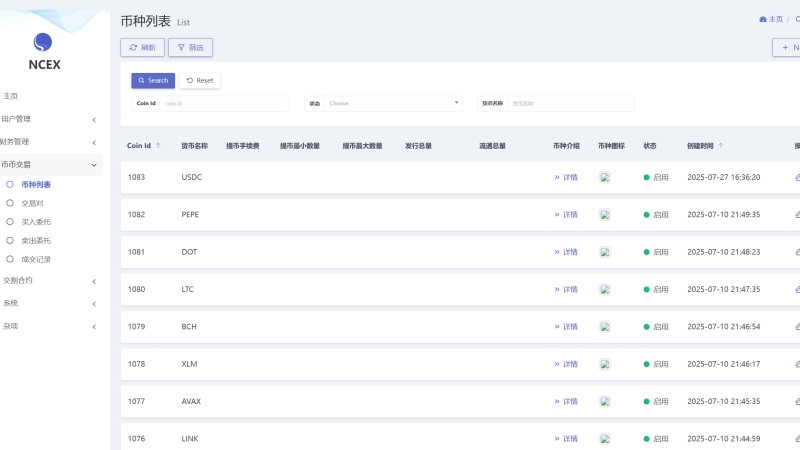Image resolution: width=800 pixels, height=450 pixels.
Task: Open 详情 link in LINK row
Action: [566, 439]
